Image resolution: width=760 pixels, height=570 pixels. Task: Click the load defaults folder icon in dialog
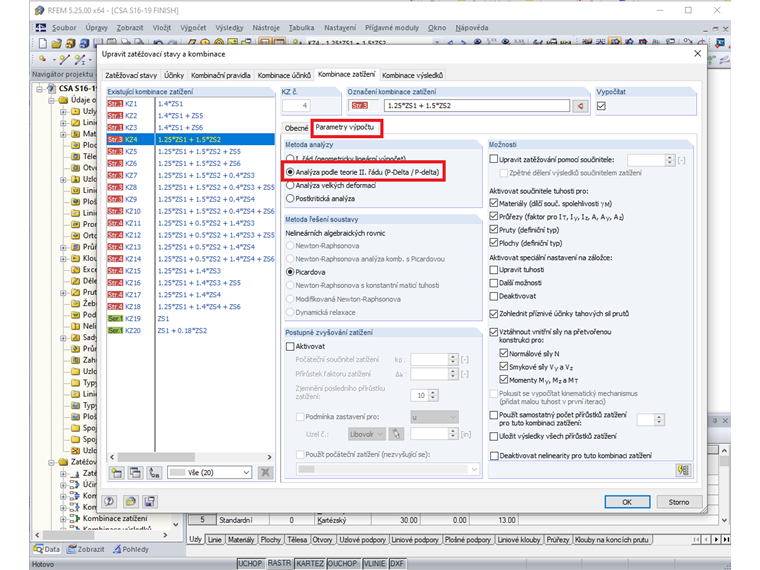pos(130,502)
